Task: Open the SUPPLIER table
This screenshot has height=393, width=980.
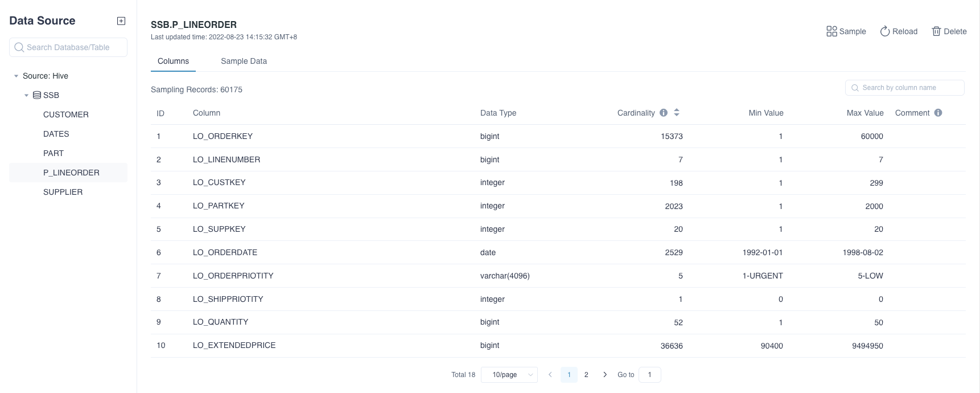Action: (x=63, y=192)
